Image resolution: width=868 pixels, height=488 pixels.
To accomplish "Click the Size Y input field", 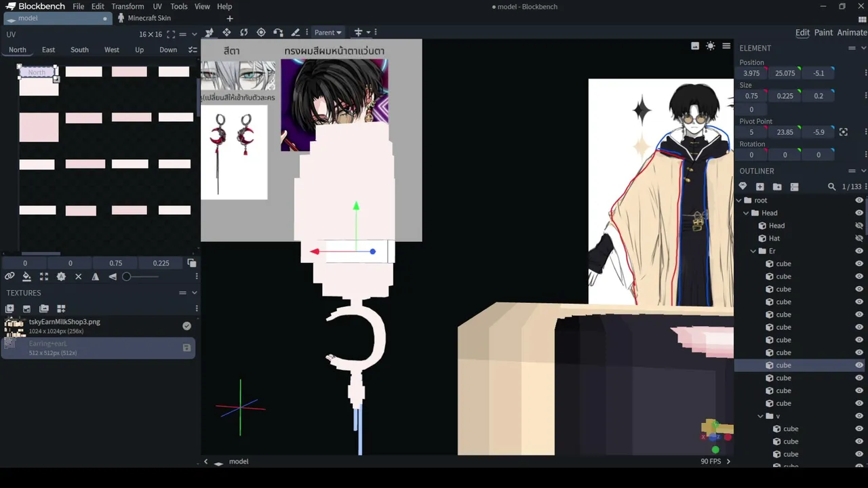I will point(785,96).
